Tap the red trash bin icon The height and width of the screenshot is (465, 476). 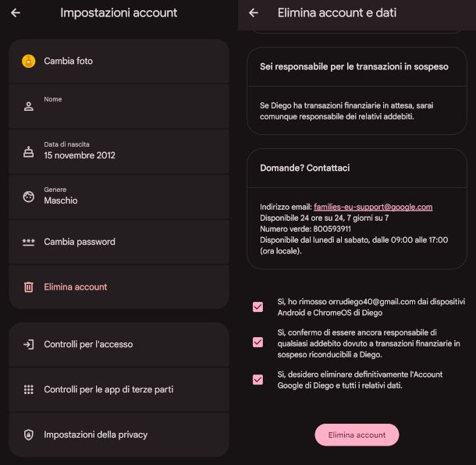tap(29, 287)
